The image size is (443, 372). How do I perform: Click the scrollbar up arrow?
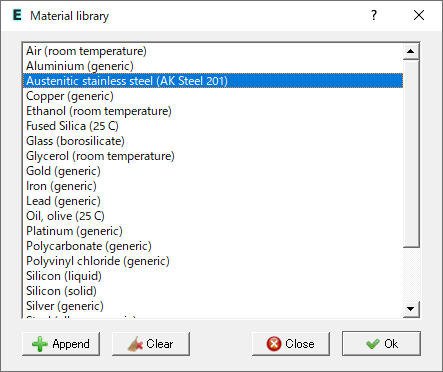[411, 51]
